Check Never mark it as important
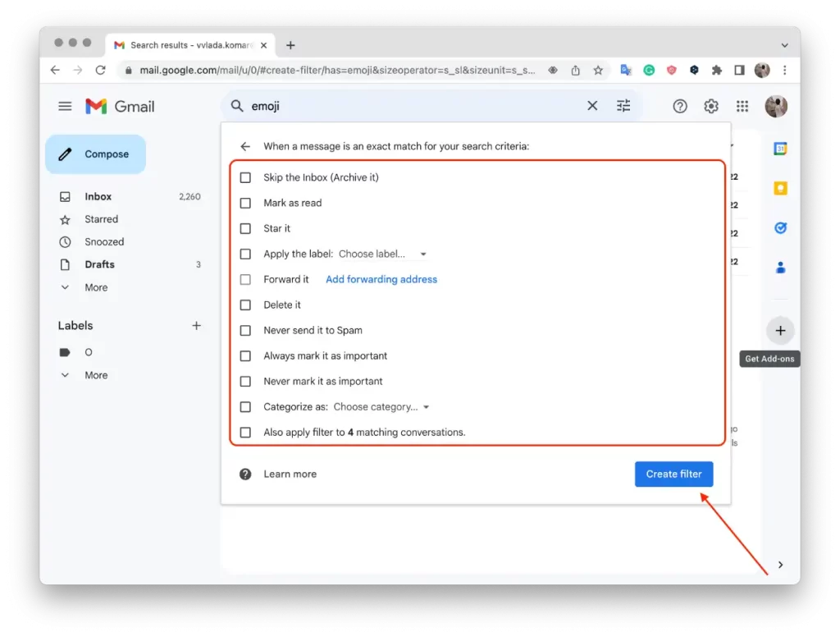This screenshot has height=637, width=840. [x=245, y=381]
